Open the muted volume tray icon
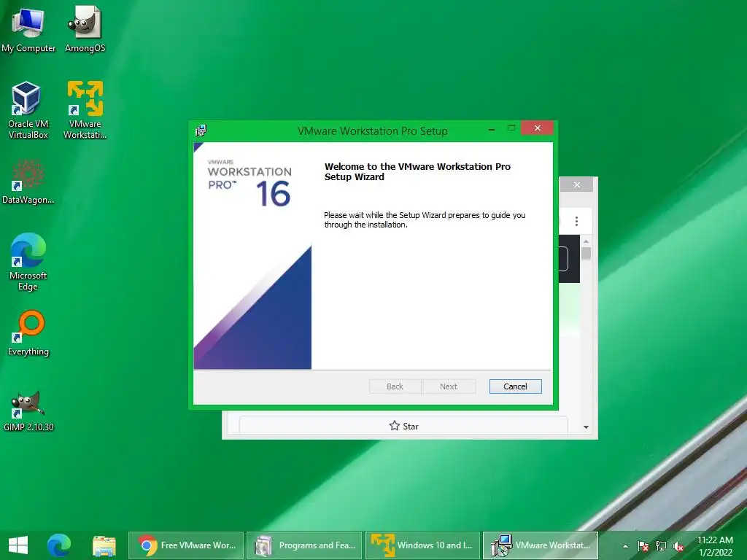747x560 pixels. [x=678, y=546]
